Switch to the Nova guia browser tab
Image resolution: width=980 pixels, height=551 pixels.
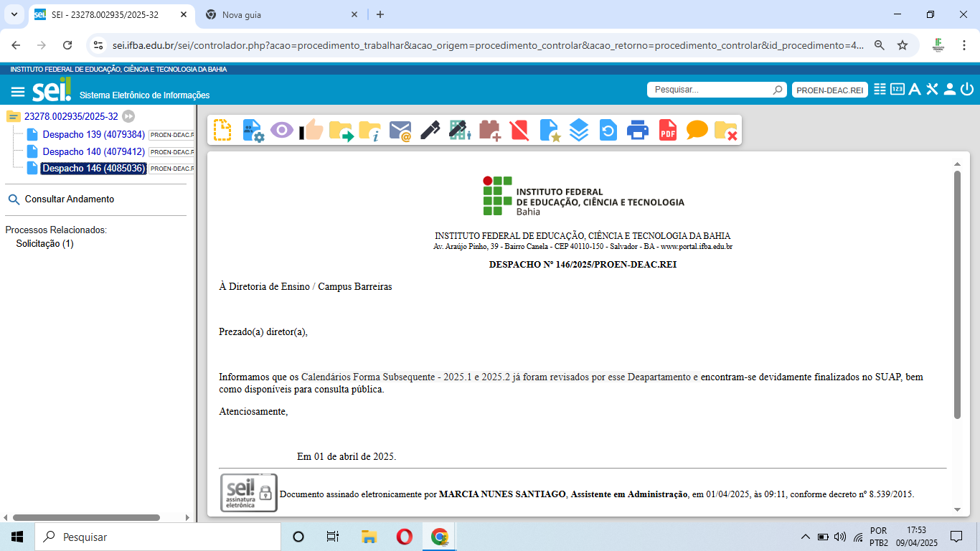(x=282, y=14)
